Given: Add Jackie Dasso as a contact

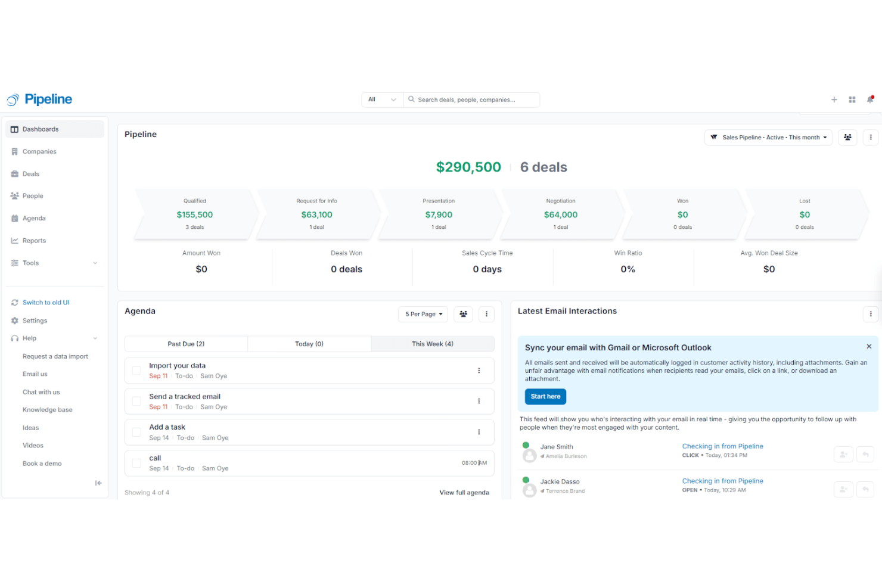Looking at the screenshot, I should [x=843, y=489].
